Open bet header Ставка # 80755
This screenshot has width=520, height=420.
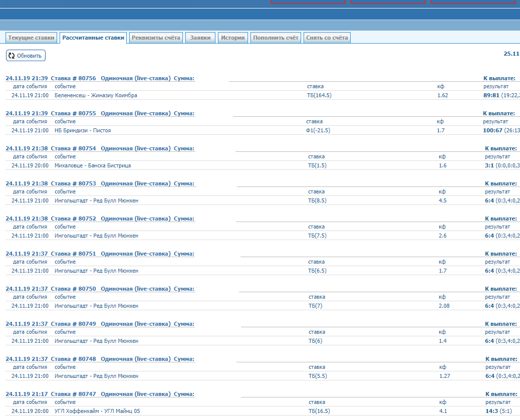click(73, 113)
